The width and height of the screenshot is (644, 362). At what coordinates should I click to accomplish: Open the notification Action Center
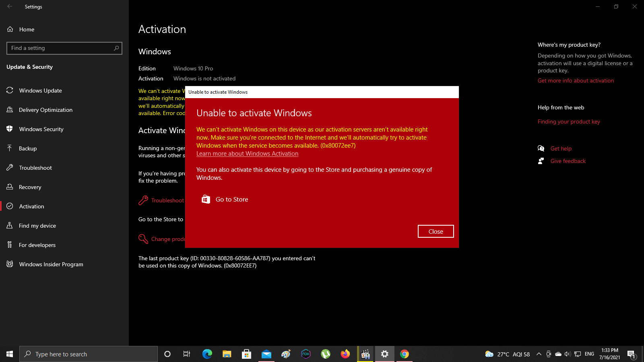click(x=632, y=354)
